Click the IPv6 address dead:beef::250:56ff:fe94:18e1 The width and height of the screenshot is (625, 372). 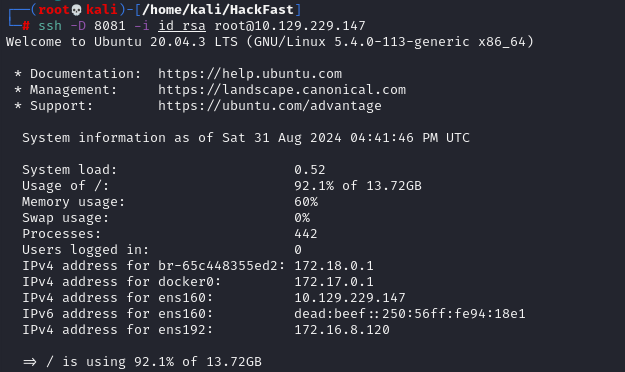click(x=410, y=314)
